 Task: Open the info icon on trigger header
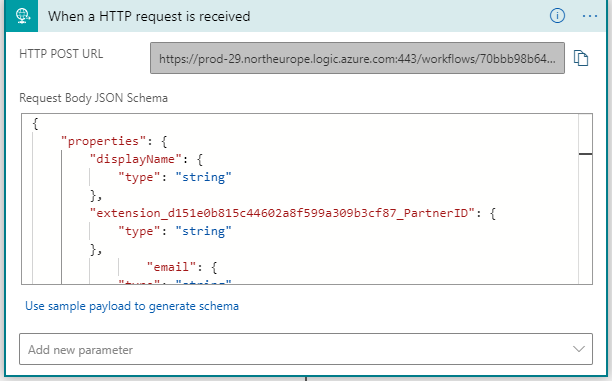pyautogui.click(x=557, y=16)
